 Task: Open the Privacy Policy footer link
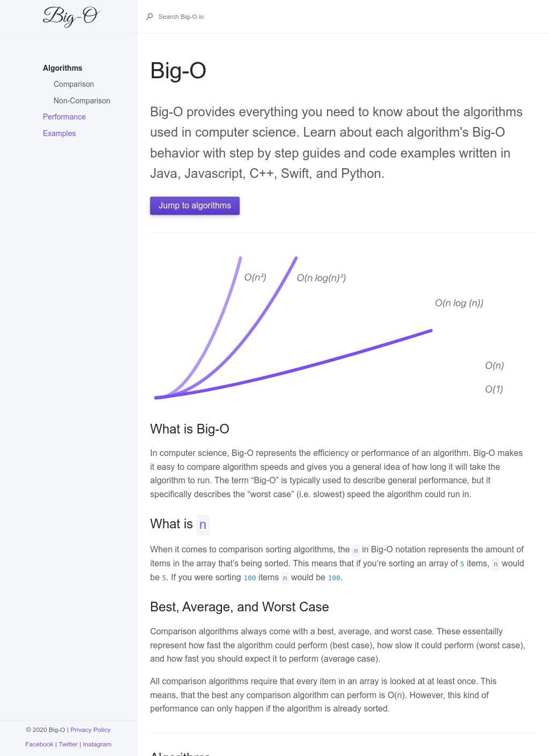90,730
